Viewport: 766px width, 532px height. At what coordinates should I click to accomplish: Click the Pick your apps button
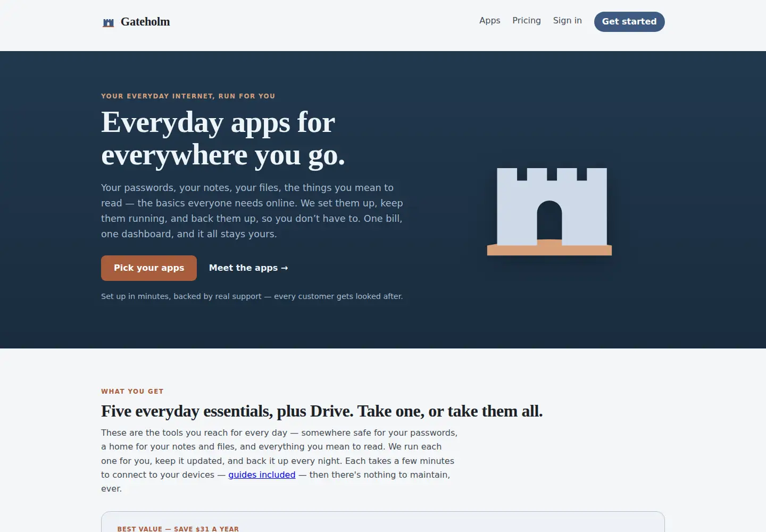149,268
